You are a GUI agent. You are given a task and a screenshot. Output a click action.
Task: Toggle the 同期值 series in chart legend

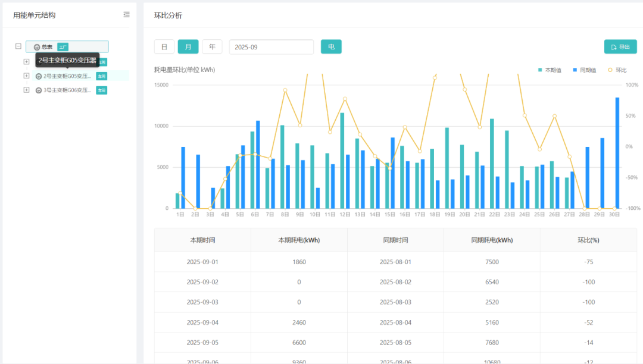click(585, 70)
